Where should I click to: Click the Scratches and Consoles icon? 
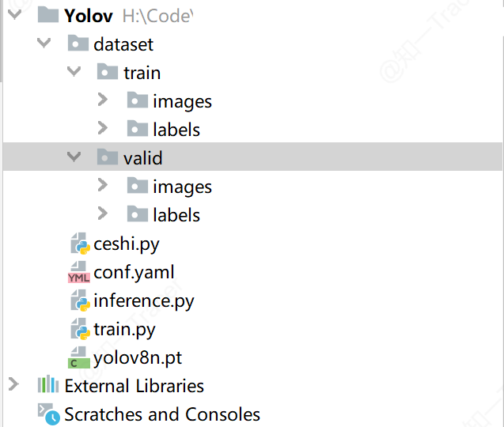click(48, 414)
